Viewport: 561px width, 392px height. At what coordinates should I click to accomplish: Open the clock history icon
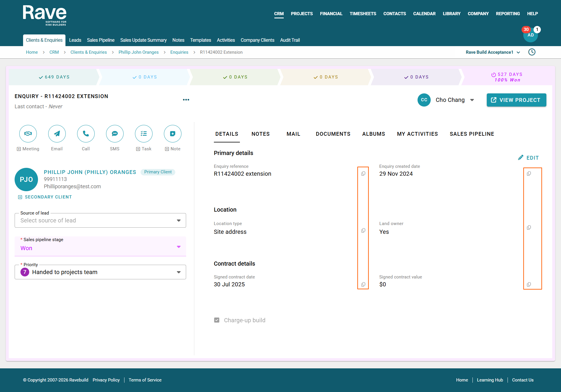tap(532, 52)
